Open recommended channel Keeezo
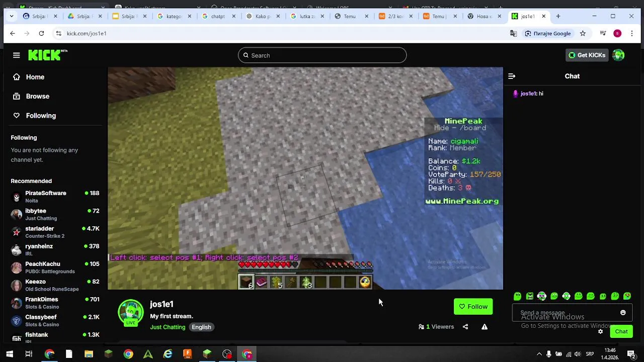The image size is (644, 362). 55,285
